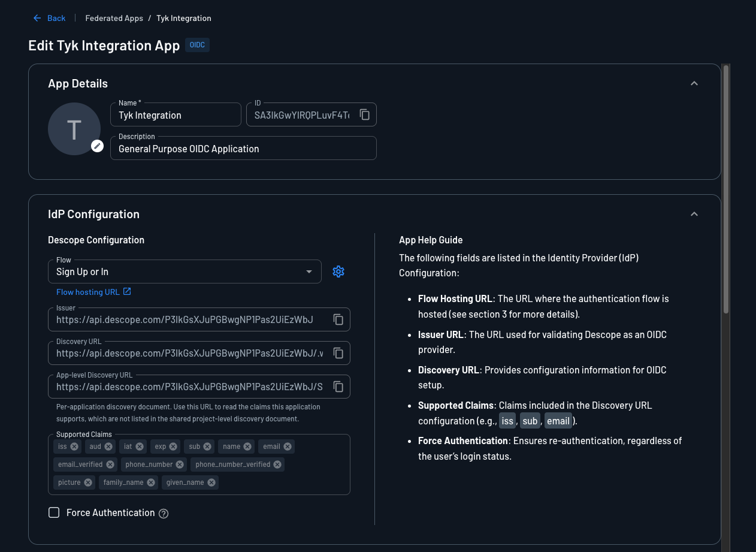Remove the phone_number_verified claim chip
Screen dimensions: 756x552
pyautogui.click(x=277, y=464)
